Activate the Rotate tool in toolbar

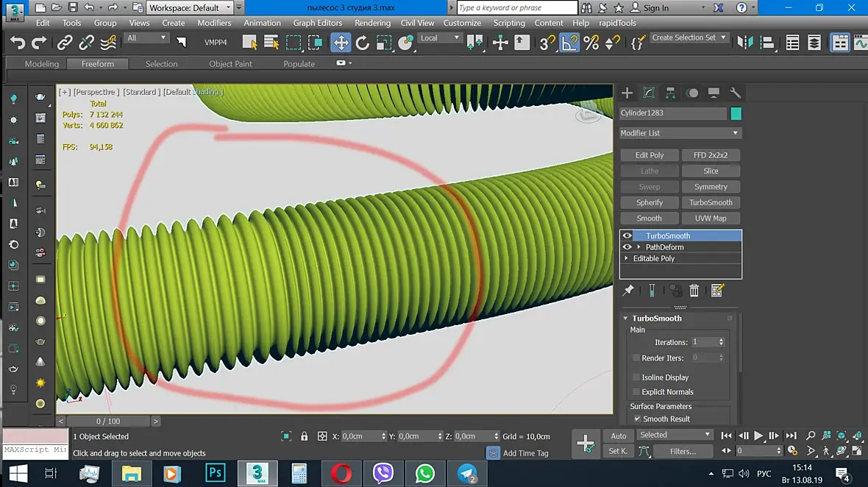point(363,43)
